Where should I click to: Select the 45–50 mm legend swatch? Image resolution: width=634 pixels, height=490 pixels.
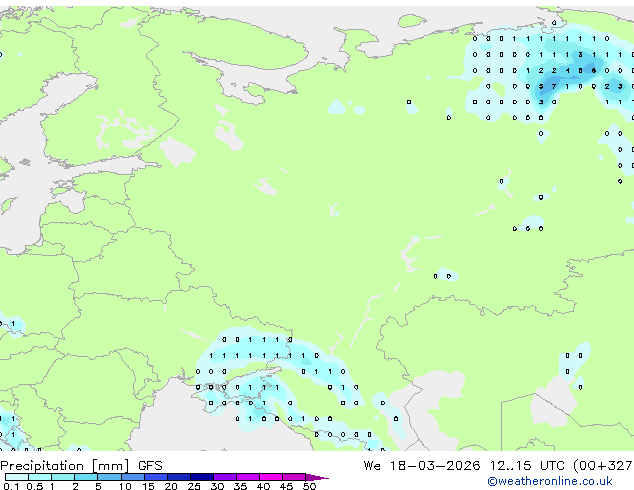tap(294, 477)
